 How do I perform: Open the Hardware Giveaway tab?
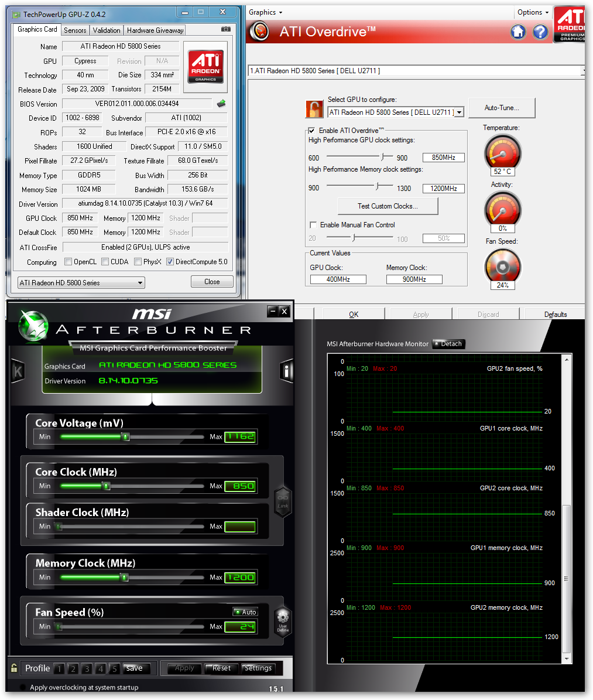click(x=155, y=30)
